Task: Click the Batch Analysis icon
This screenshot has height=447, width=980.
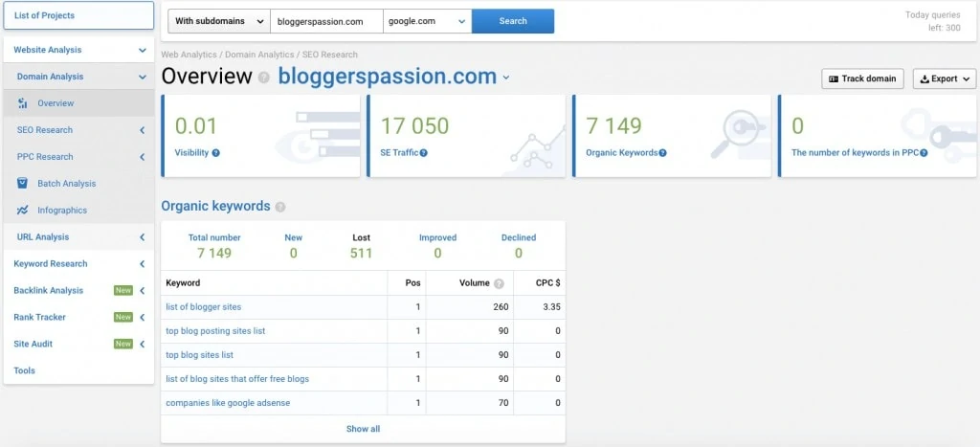Action: [x=23, y=183]
